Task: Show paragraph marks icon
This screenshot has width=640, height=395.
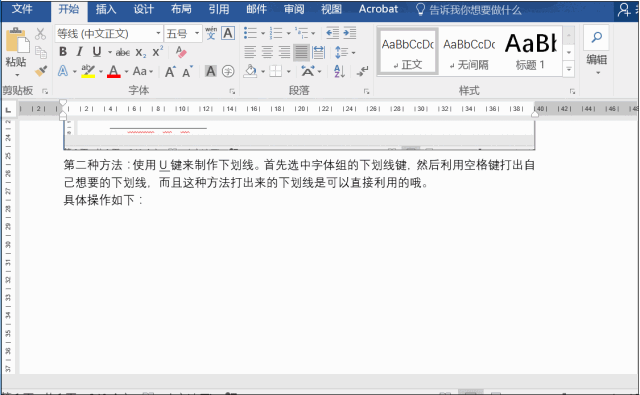Action: [x=362, y=71]
